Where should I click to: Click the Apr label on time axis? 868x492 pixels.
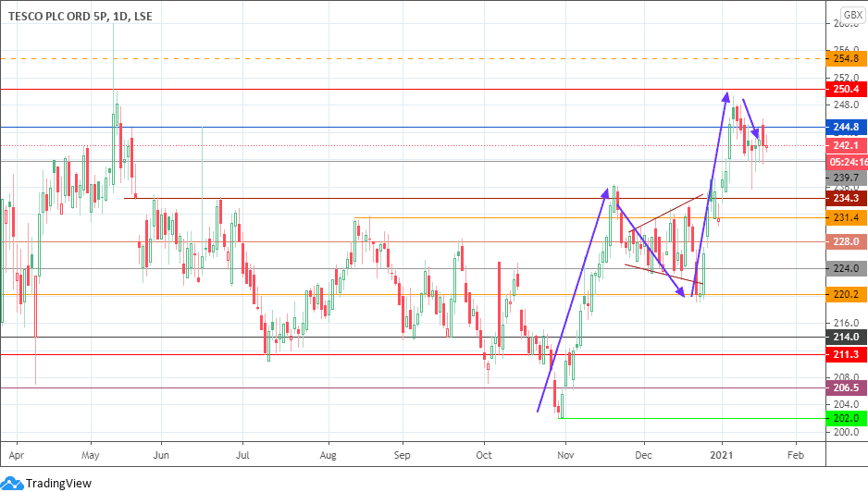[17, 455]
